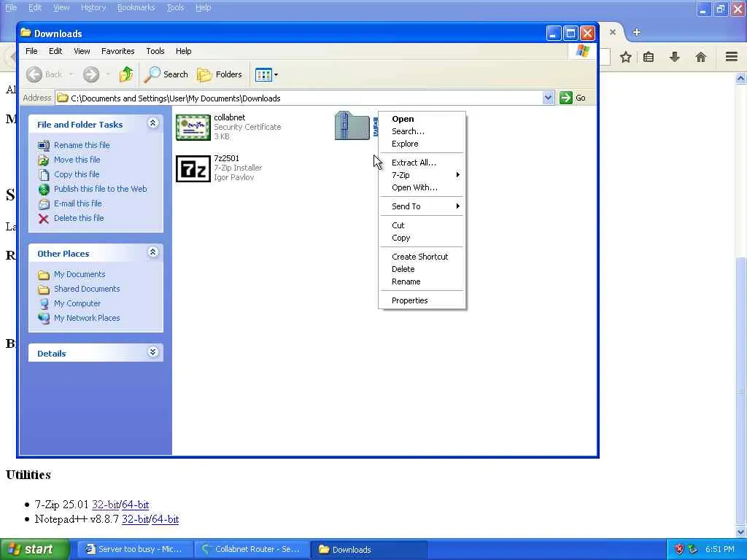Viewport: 747px width, 560px height.
Task: Click the Publish to Web globe icon
Action: coord(44,190)
